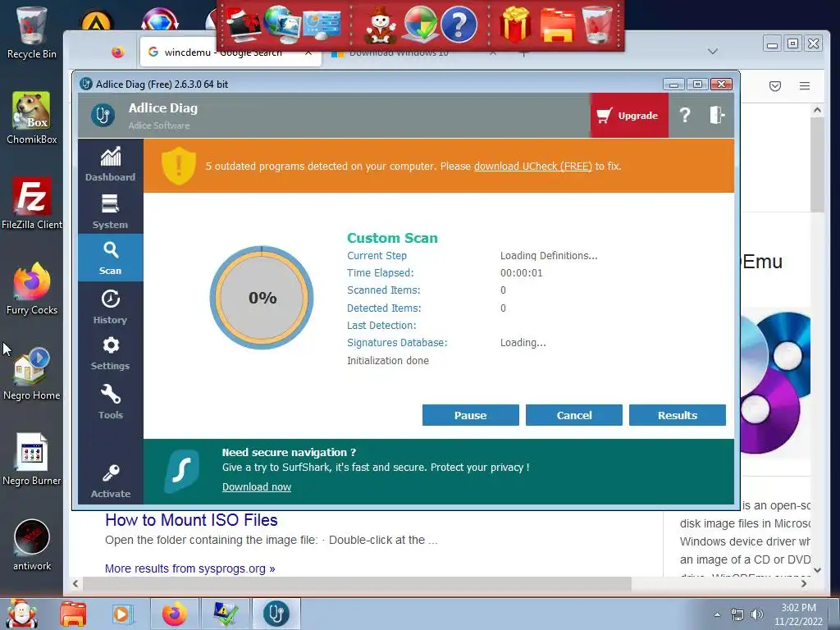Click browser horizontal scrollbar right arrow

[x=804, y=583]
